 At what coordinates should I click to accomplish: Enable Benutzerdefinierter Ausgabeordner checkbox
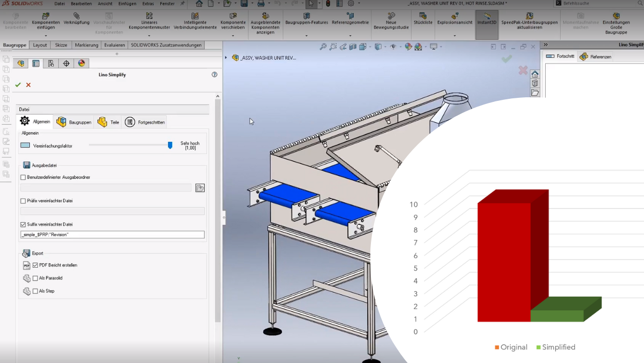(x=23, y=177)
